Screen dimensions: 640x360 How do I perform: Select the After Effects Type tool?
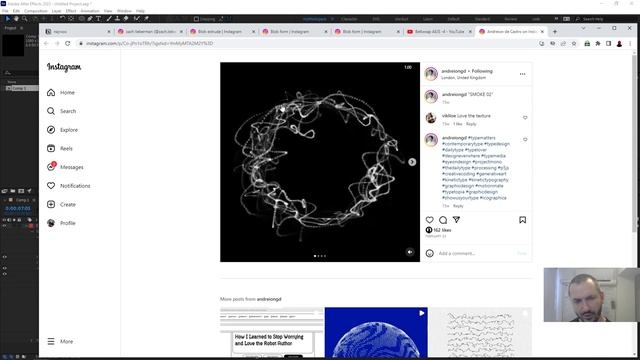[x=98, y=19]
